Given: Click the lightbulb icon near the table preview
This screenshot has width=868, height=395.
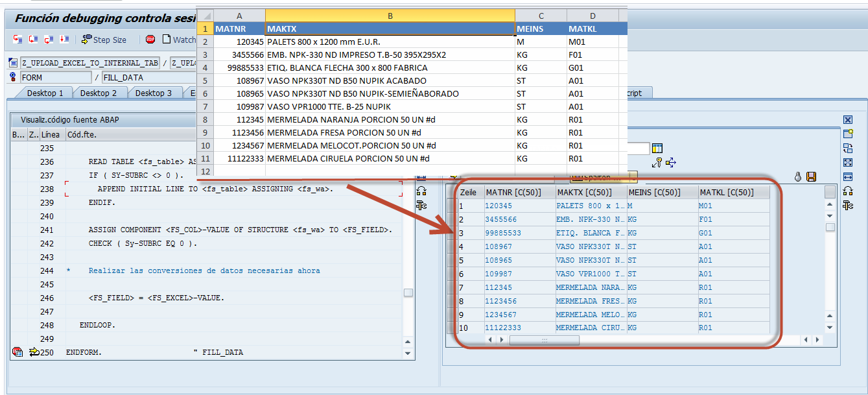Looking at the screenshot, I should click(x=797, y=176).
